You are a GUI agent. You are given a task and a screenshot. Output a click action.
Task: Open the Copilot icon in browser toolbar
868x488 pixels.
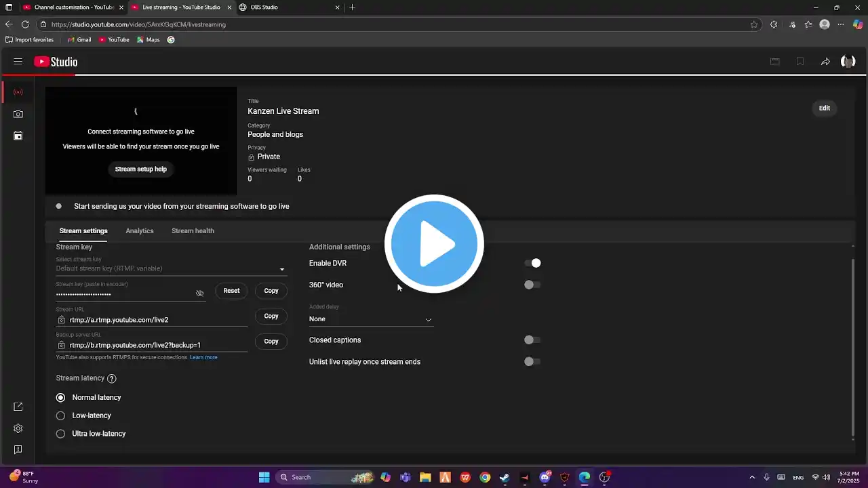click(858, 24)
